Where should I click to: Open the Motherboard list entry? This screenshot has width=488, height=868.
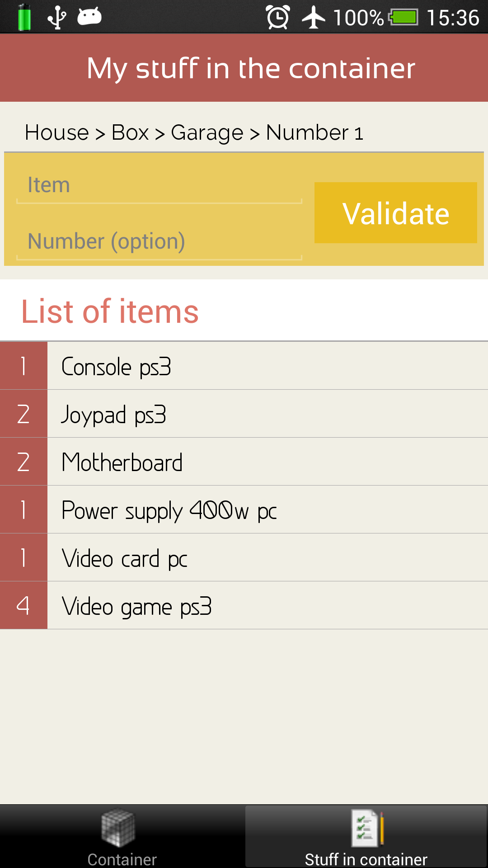pos(267,462)
